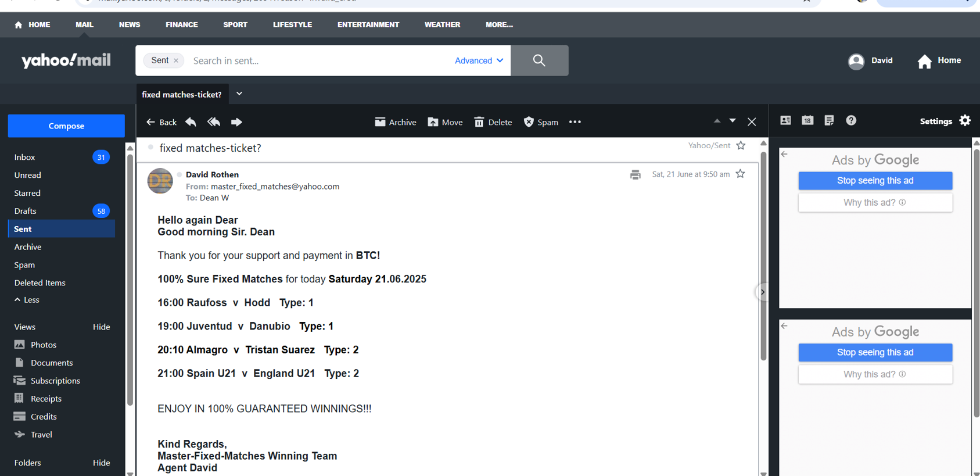This screenshot has height=476, width=980.
Task: Click the Search in sent field
Action: tap(320, 60)
